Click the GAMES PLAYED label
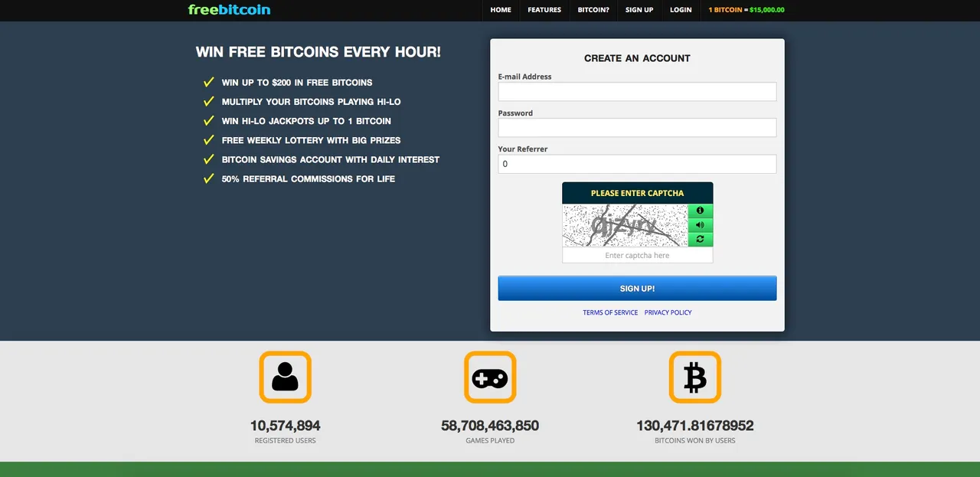Screen dimensions: 980x477 490,440
